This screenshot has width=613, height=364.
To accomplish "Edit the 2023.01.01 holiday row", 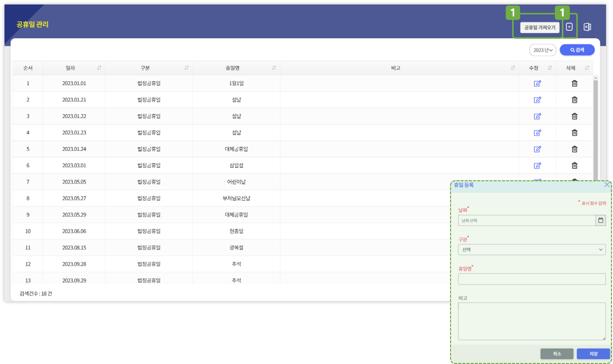I will tap(537, 83).
